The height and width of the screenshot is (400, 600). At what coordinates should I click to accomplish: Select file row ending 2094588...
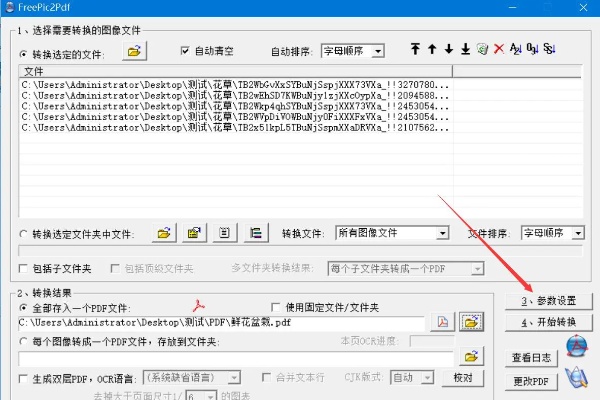236,95
